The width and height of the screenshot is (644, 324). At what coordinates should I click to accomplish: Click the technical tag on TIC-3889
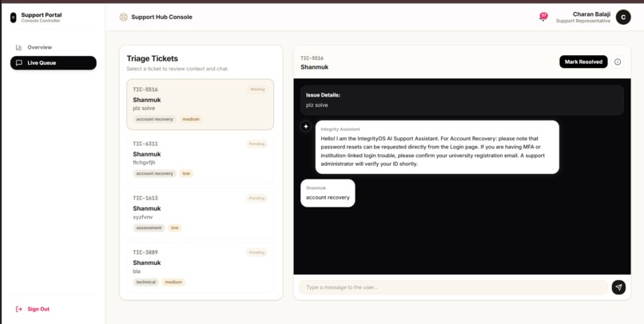click(145, 283)
